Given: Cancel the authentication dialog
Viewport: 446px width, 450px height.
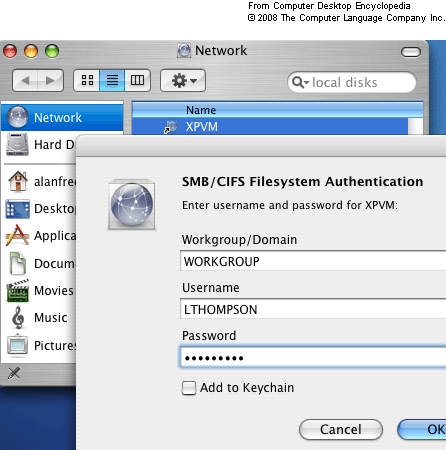Looking at the screenshot, I should pyautogui.click(x=341, y=429).
